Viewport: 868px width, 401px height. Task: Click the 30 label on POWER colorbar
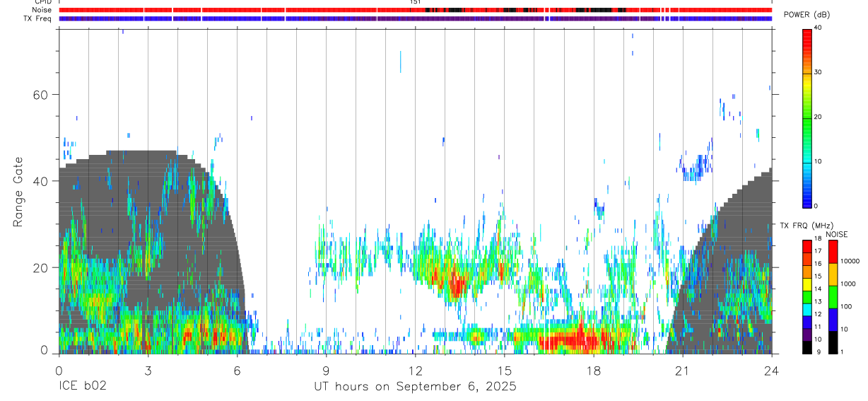click(x=819, y=73)
